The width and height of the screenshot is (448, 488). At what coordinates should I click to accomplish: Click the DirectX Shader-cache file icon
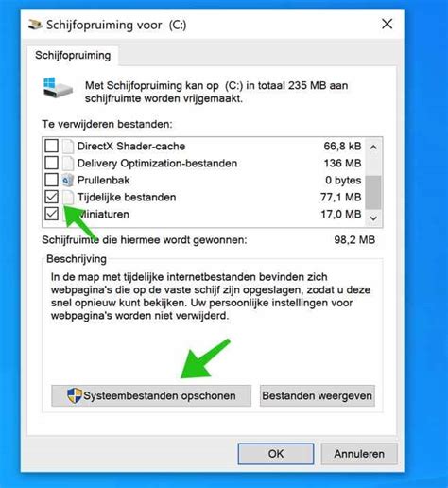coord(68,147)
